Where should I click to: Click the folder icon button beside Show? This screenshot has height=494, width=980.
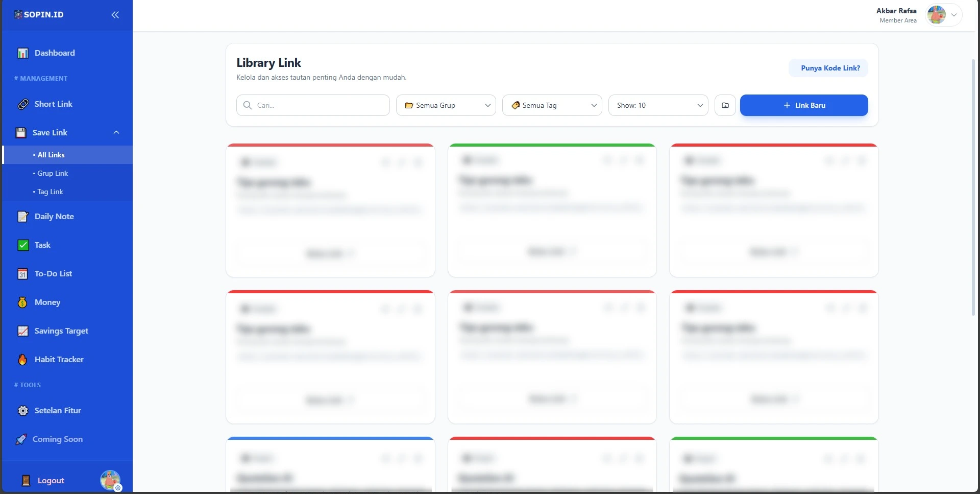click(x=725, y=105)
